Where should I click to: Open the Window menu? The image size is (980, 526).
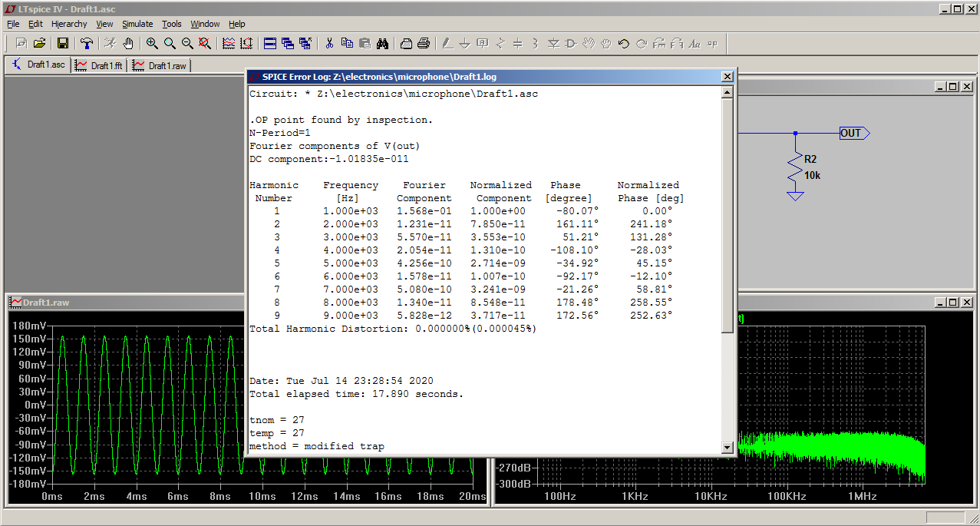[205, 24]
